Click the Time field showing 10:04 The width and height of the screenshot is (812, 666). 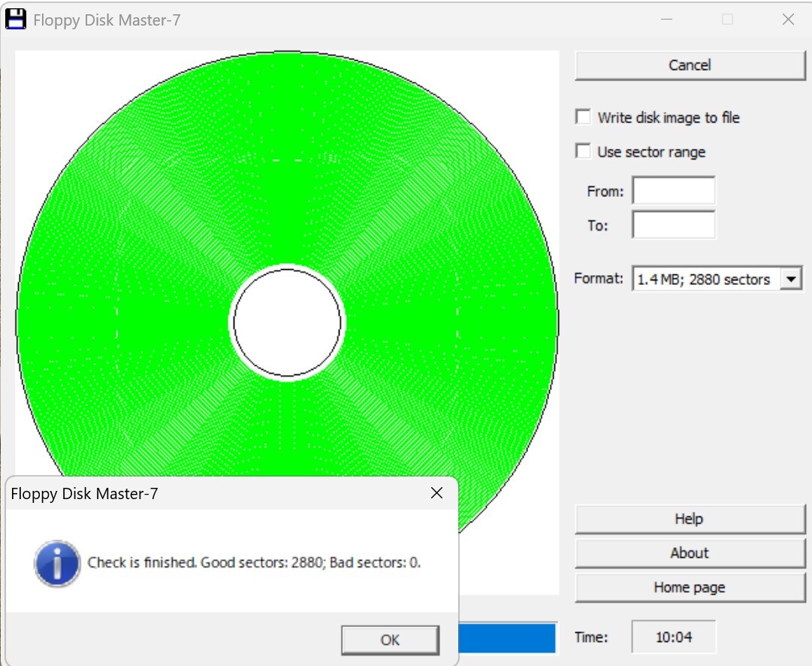point(673,637)
